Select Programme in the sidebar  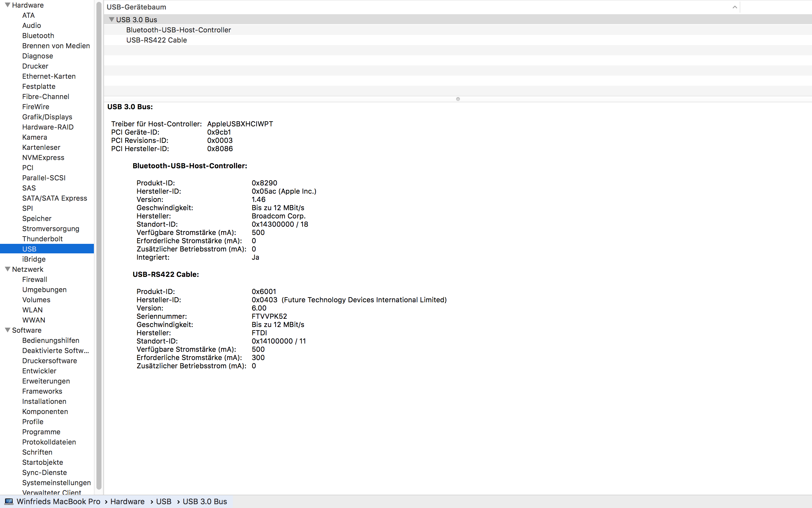(41, 432)
